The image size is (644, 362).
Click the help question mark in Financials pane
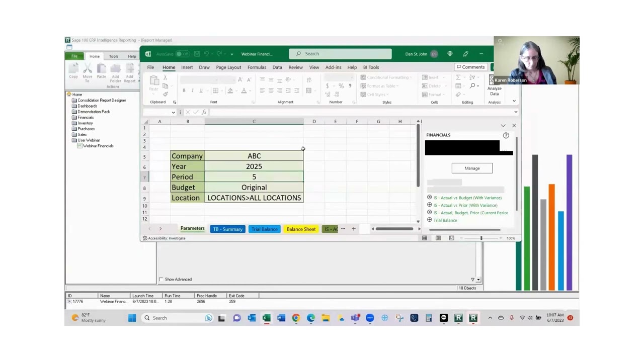506,135
